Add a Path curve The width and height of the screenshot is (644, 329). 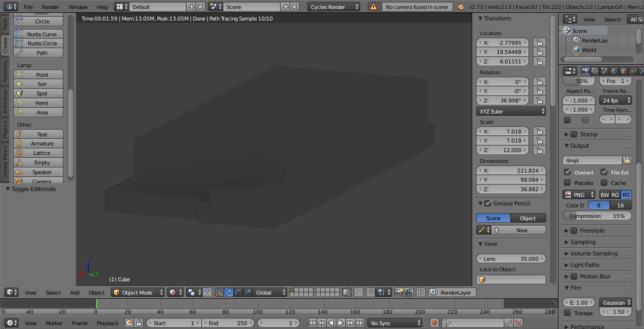pos(38,53)
